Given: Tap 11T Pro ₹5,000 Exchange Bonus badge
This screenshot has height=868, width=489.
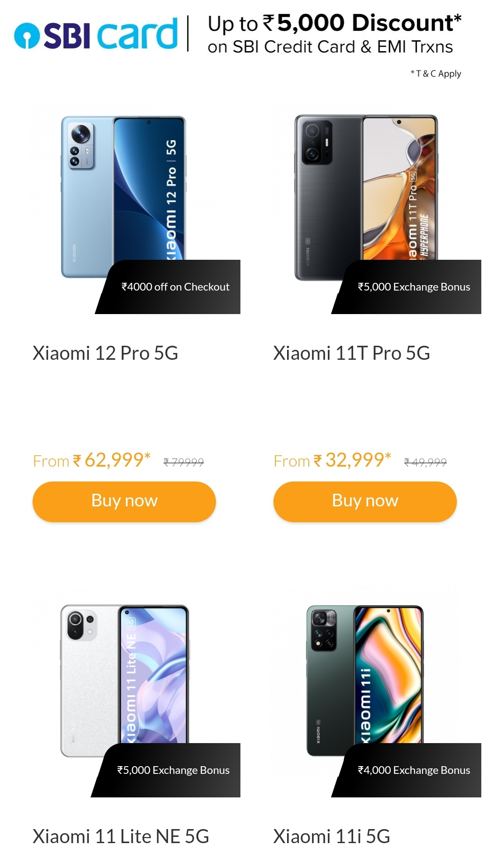Looking at the screenshot, I should (407, 287).
